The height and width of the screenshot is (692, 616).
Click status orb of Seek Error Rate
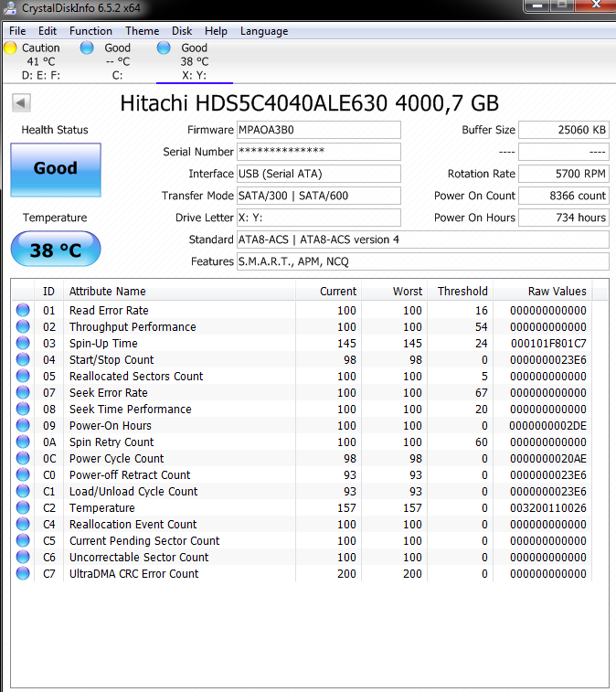coord(23,392)
